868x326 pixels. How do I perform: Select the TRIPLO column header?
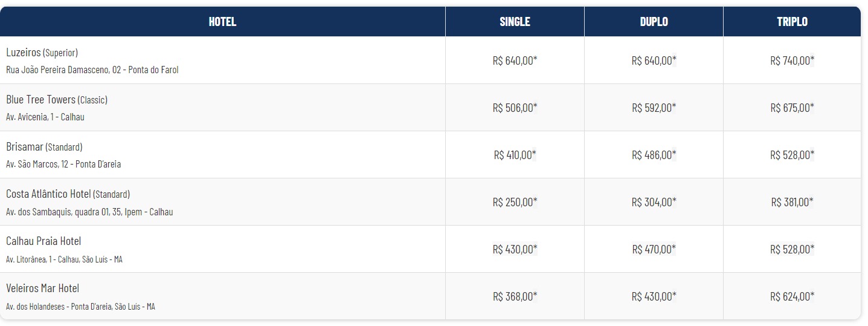[x=792, y=22]
